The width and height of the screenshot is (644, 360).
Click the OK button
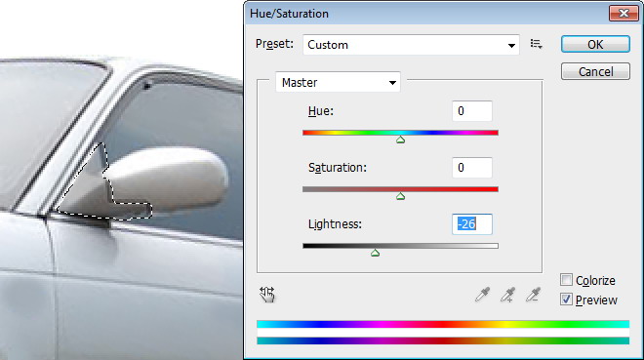tap(595, 44)
